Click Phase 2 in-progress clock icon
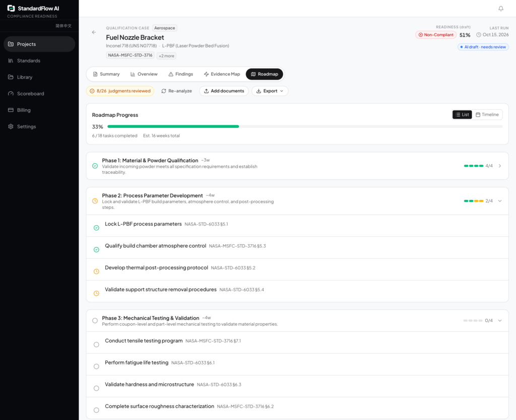 tap(95, 201)
